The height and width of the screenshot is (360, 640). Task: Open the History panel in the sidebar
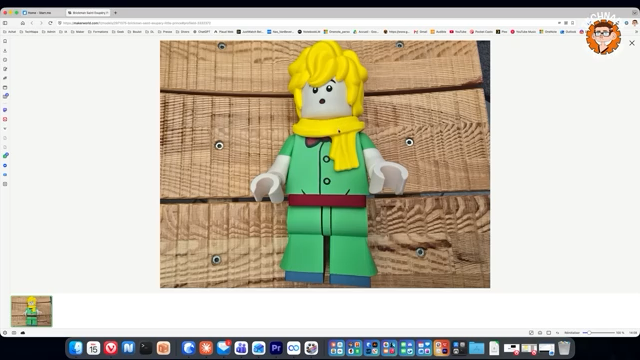[5, 60]
